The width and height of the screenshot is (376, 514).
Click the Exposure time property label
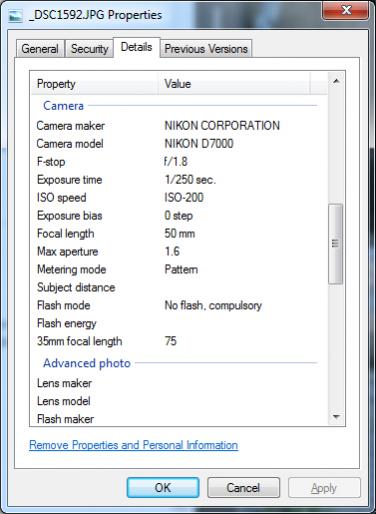(70, 180)
